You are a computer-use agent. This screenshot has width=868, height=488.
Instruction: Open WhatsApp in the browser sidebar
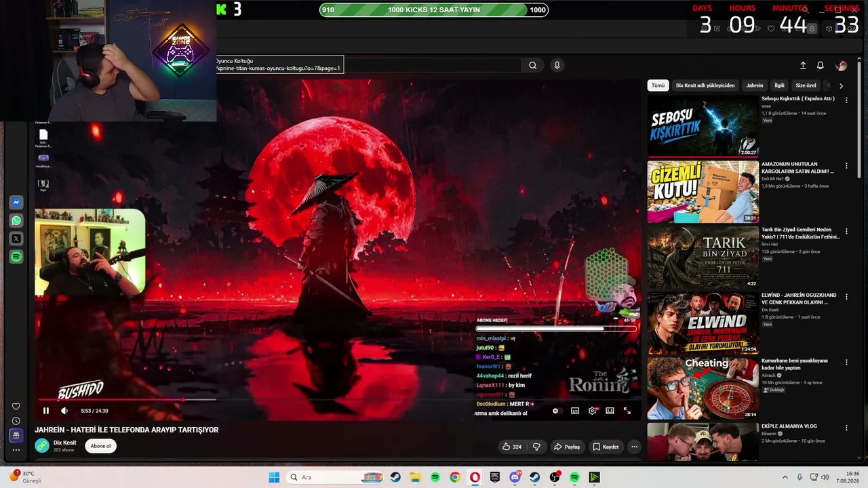coord(16,220)
